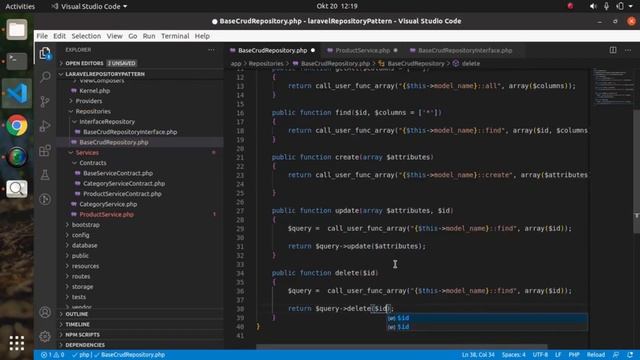Open the Testing flask view
The image size is (640, 360).
click(x=45, y=175)
